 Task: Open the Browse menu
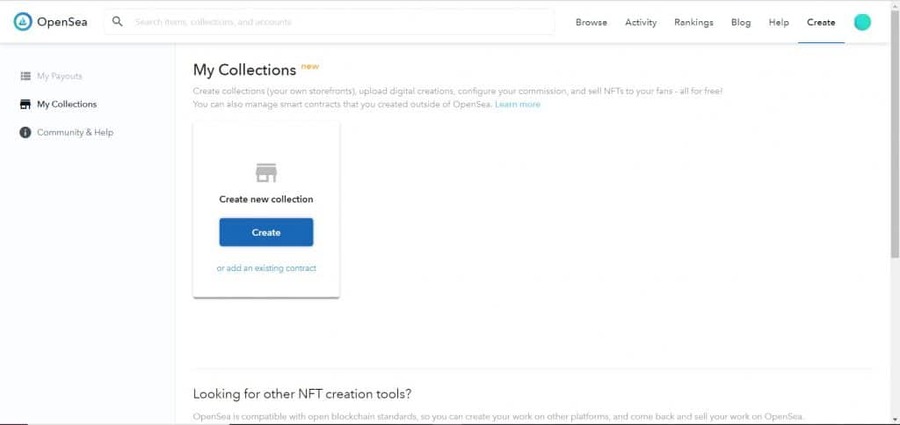tap(591, 22)
